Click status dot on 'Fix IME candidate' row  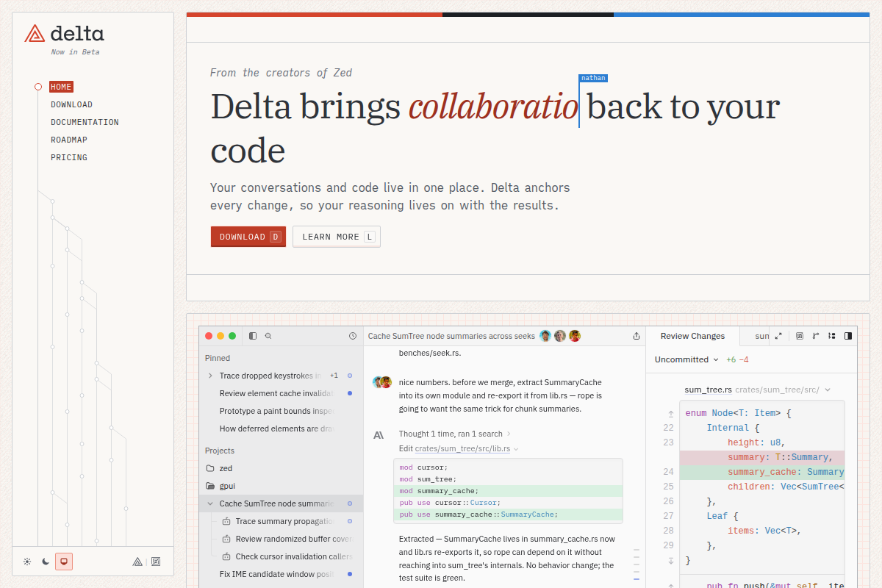coord(350,574)
